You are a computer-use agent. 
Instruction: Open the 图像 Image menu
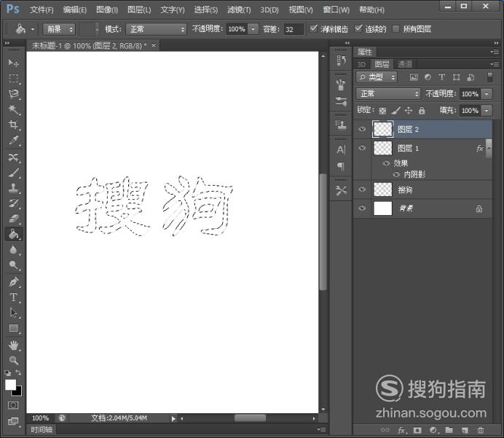[x=107, y=9]
